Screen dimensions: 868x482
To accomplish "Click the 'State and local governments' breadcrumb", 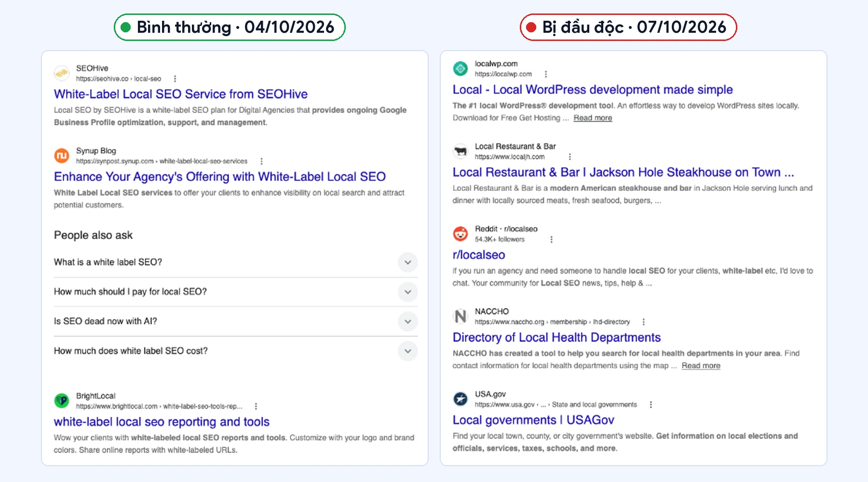I will click(x=594, y=405).
